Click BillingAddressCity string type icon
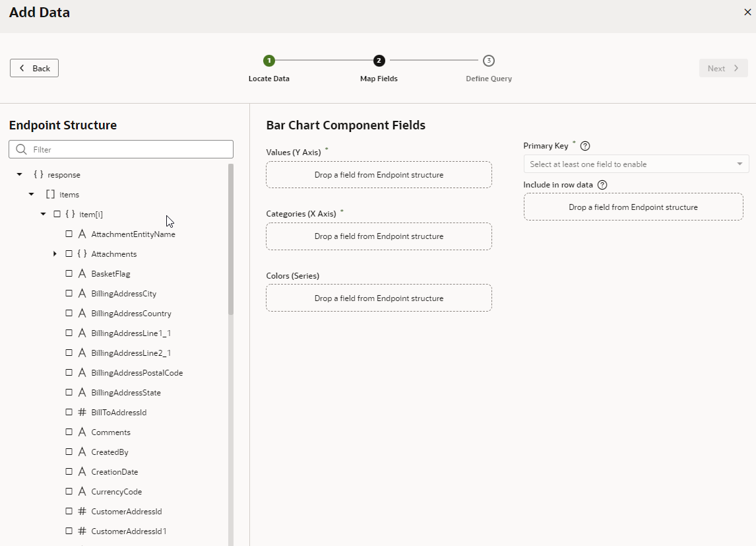The image size is (756, 546). [82, 293]
